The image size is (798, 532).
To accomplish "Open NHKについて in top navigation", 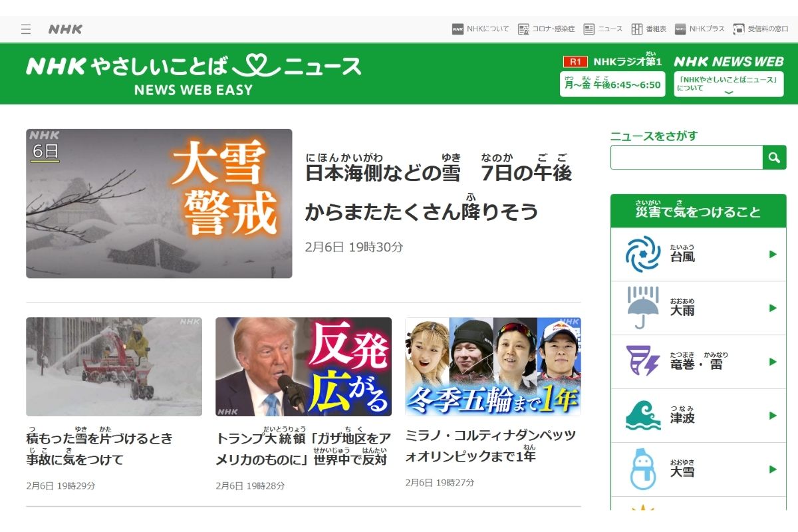I will pyautogui.click(x=481, y=29).
